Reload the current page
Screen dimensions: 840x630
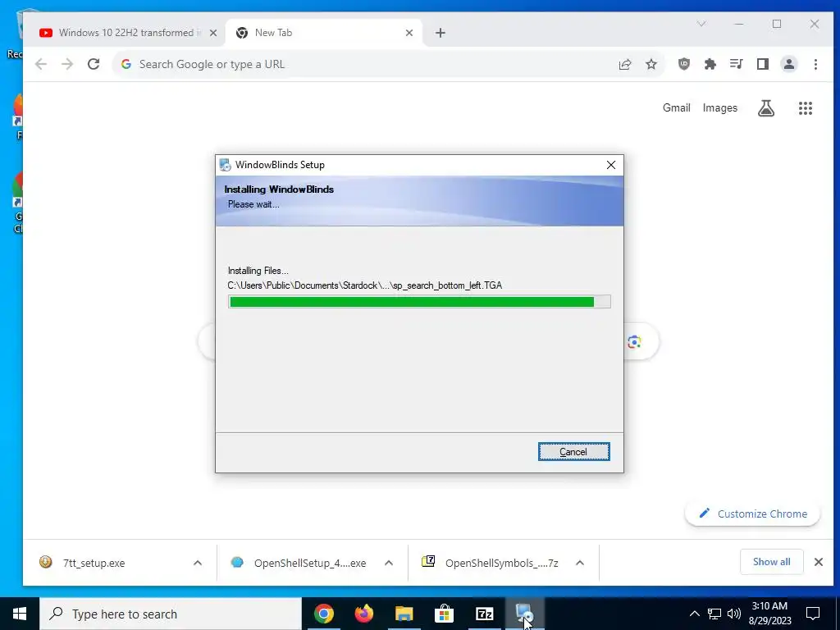pos(94,64)
